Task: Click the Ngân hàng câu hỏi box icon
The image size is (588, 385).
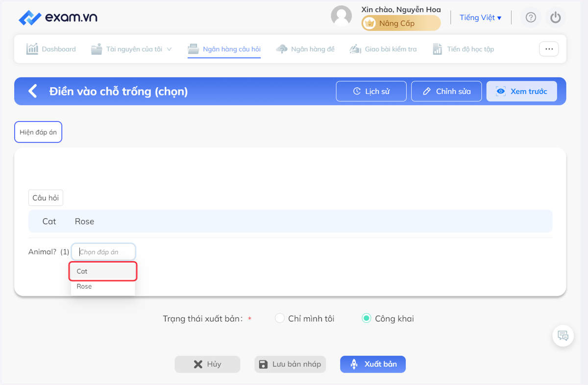Action: coord(194,49)
